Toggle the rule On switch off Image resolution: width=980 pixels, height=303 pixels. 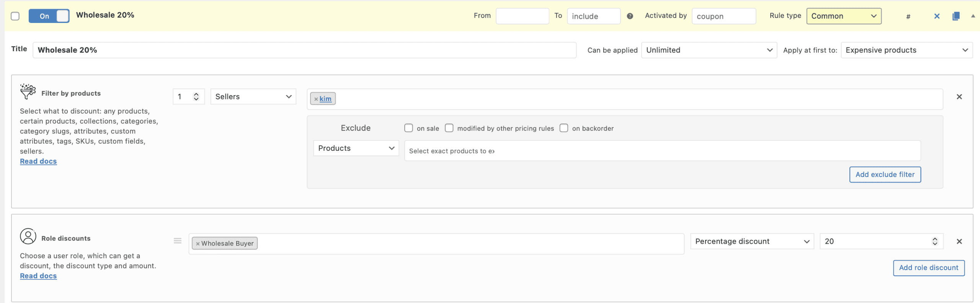point(49,16)
